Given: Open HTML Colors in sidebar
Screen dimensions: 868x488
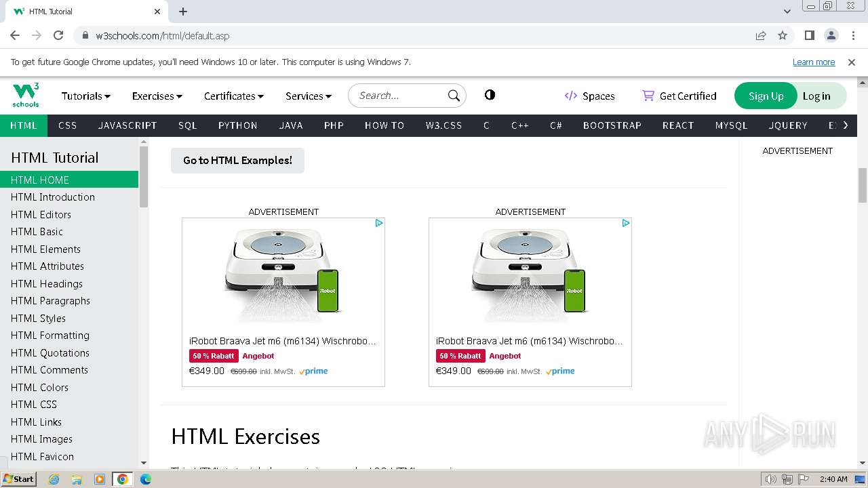Looking at the screenshot, I should [69, 387].
